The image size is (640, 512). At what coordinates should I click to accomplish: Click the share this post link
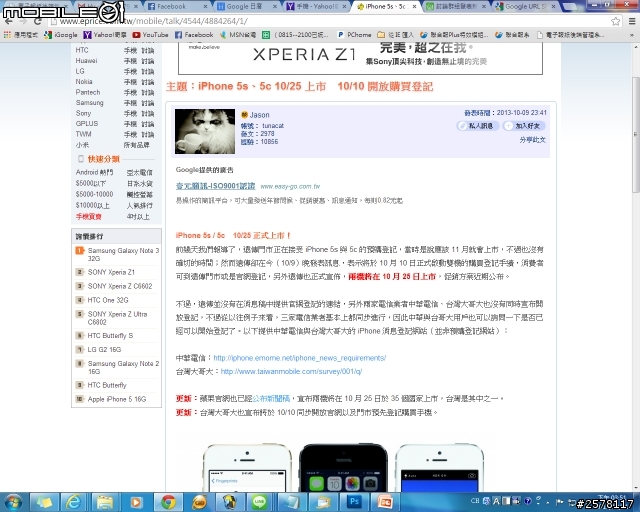[532, 140]
